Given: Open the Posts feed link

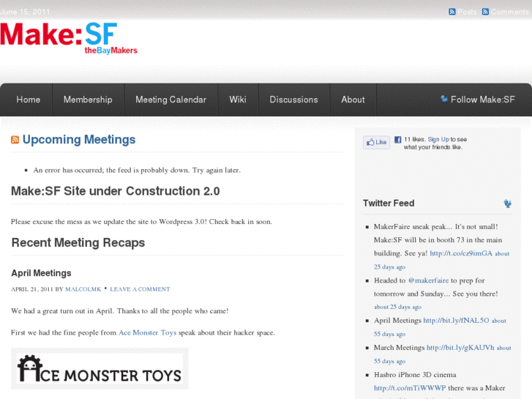Looking at the screenshot, I should tap(467, 12).
